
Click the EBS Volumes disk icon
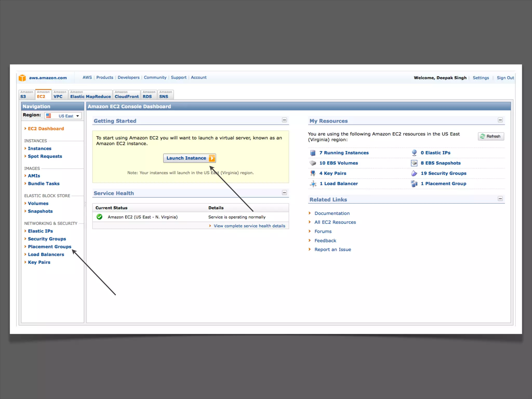point(313,163)
